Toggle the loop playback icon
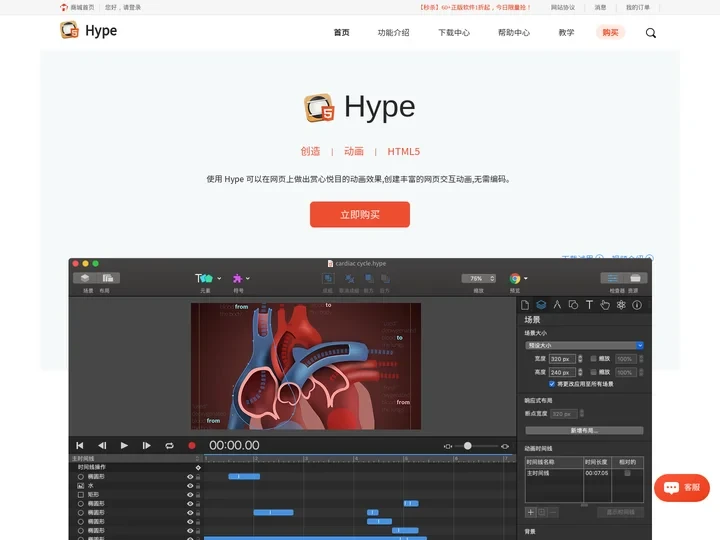This screenshot has width=720, height=540. (x=169, y=445)
